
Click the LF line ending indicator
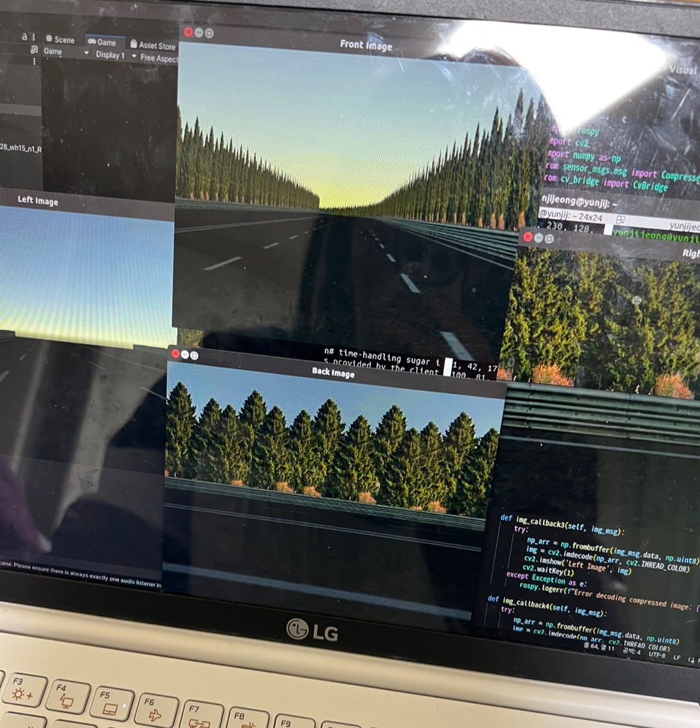[677, 658]
